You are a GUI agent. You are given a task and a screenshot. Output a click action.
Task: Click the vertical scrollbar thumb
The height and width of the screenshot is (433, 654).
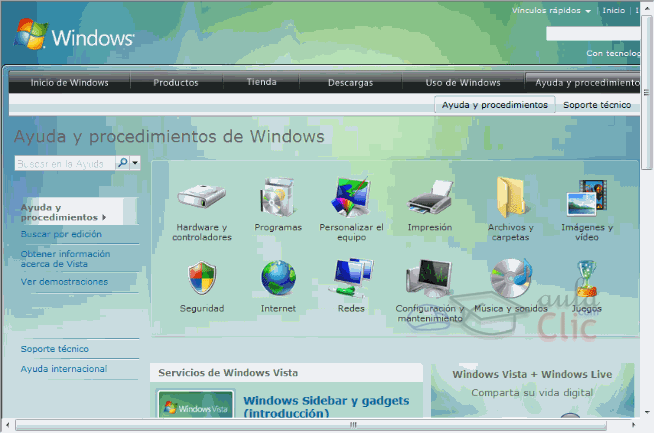(x=647, y=92)
